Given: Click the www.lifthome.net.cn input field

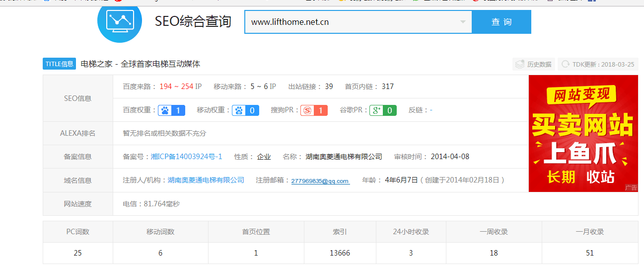Looking at the screenshot, I should 348,22.
